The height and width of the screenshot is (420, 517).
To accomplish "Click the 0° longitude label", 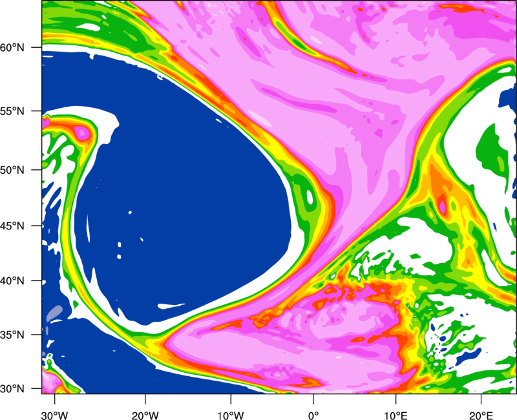I will click(x=313, y=415).
